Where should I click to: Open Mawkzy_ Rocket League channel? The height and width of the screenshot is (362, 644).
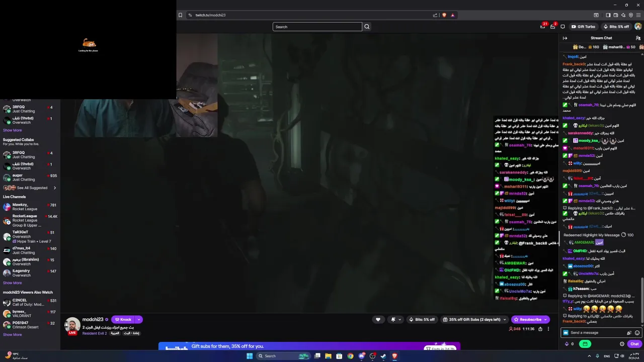click(30, 207)
